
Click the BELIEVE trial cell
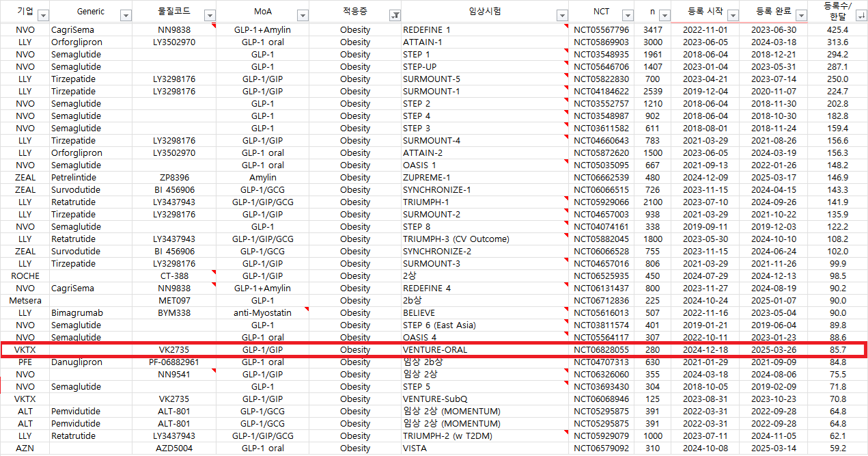(x=486, y=313)
